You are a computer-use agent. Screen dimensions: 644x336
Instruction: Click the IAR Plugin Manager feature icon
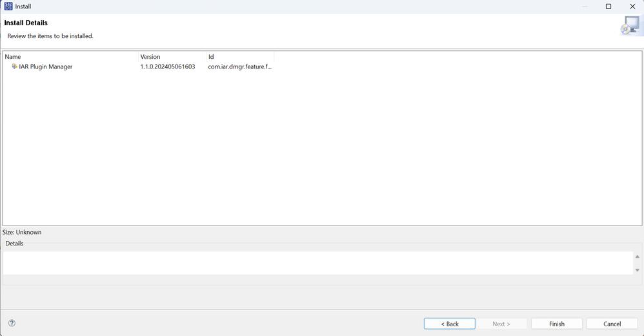click(14, 66)
